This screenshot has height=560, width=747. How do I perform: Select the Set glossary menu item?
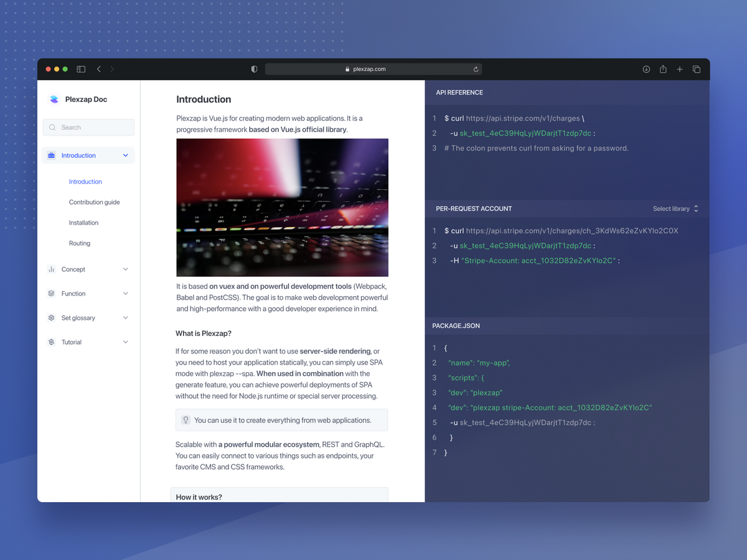[x=88, y=318]
